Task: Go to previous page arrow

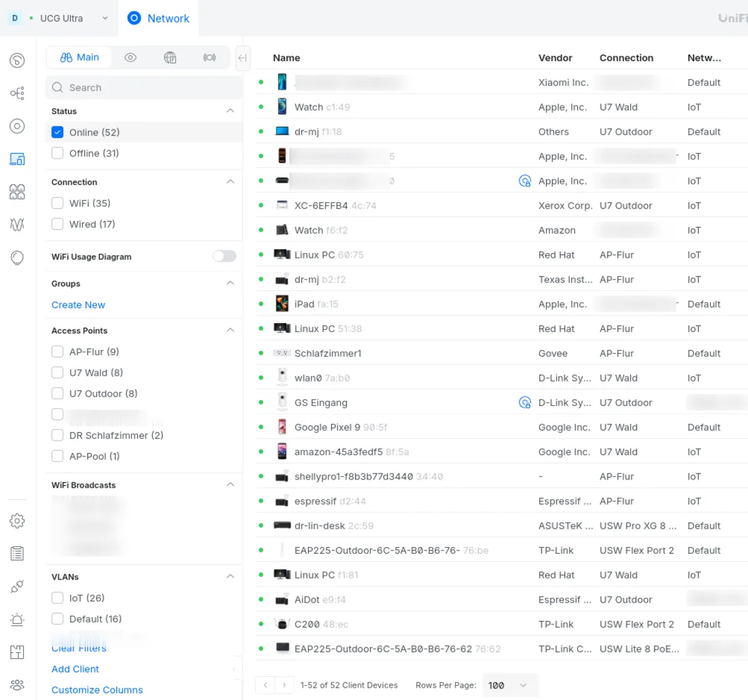Action: pyautogui.click(x=265, y=685)
